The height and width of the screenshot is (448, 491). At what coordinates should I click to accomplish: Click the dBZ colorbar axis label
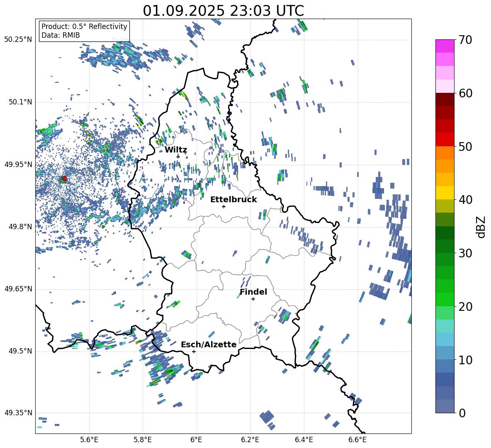pyautogui.click(x=481, y=227)
